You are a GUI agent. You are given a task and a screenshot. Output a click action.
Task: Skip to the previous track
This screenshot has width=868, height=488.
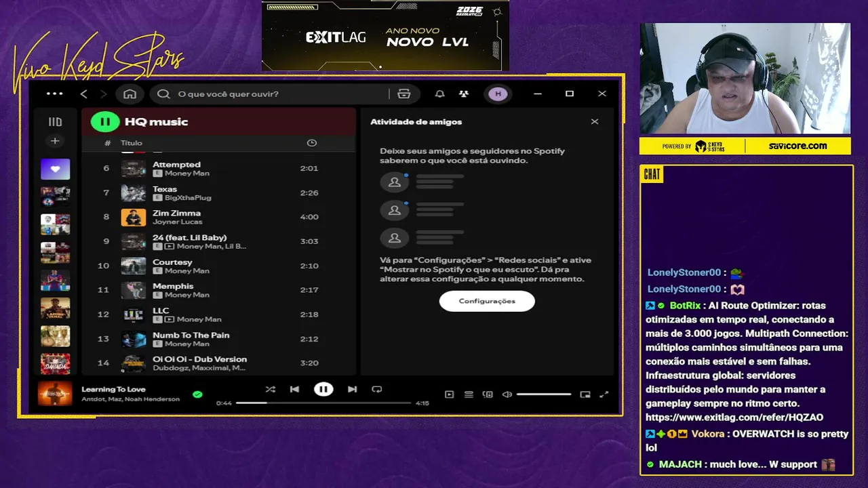coord(294,389)
